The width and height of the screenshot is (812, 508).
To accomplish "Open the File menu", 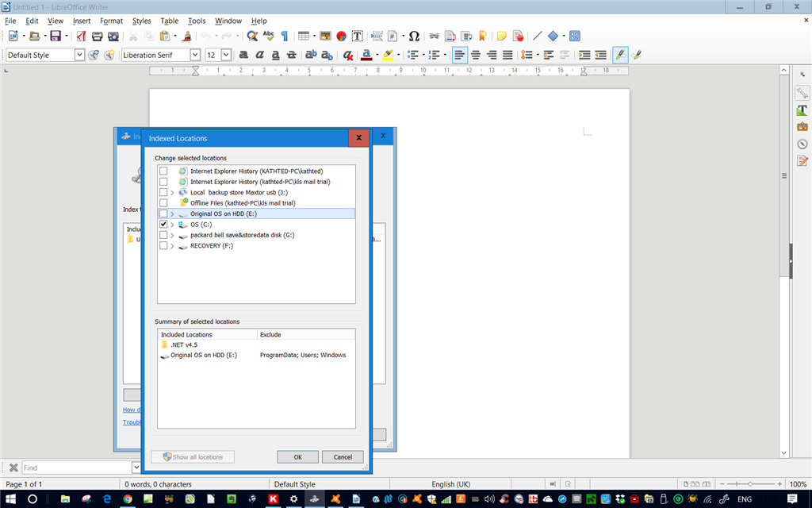I will (10, 21).
